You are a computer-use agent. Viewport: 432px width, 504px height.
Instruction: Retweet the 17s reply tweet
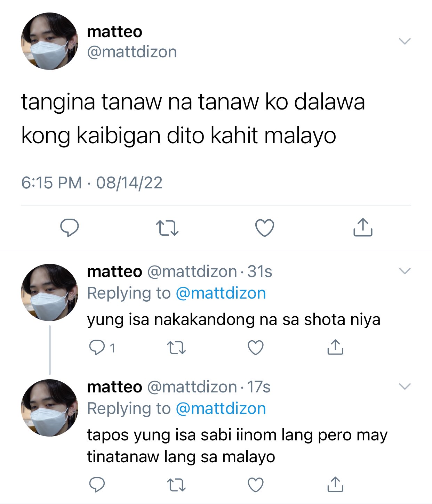click(176, 485)
